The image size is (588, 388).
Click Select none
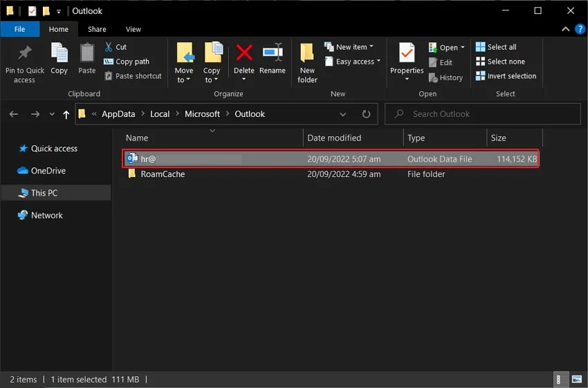[500, 62]
